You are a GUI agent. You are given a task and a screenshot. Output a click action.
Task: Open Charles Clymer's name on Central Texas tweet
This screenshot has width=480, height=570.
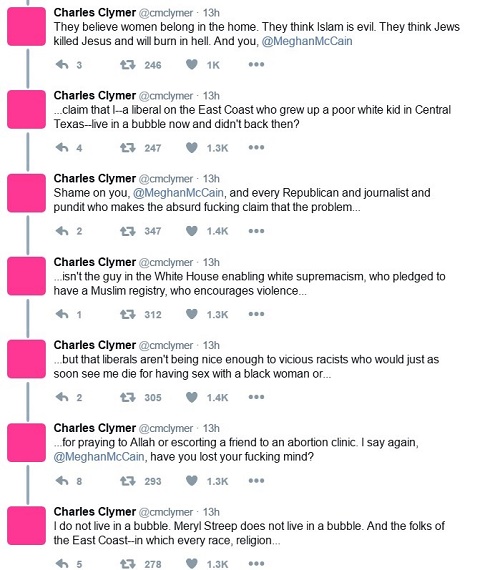click(x=95, y=96)
